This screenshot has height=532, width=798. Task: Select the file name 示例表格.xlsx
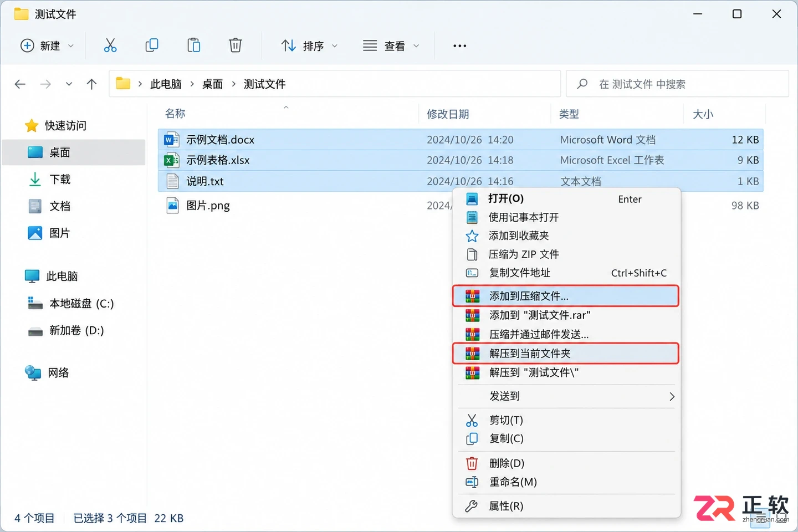coord(218,160)
